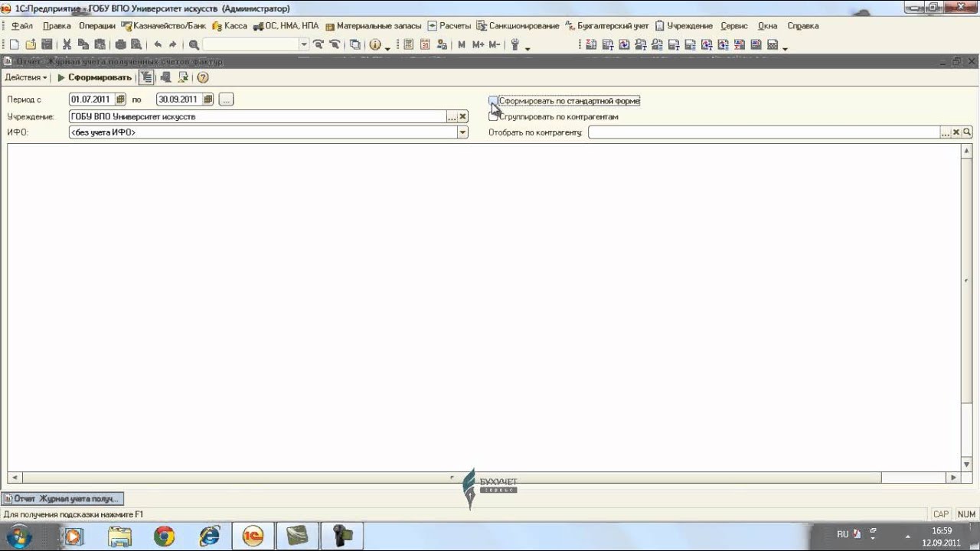Open the Операции menu
Image resolution: width=980 pixels, height=551 pixels.
pos(96,26)
